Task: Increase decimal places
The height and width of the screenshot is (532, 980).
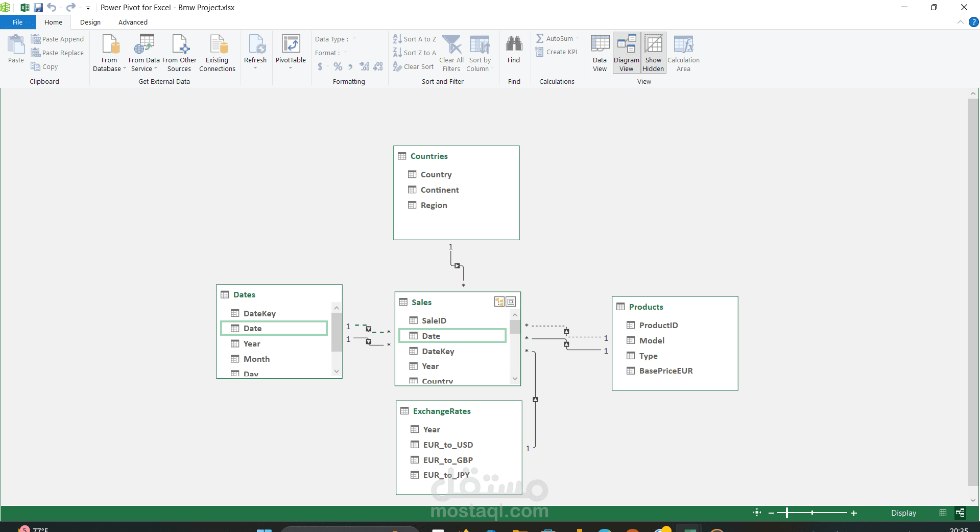Action: [365, 66]
